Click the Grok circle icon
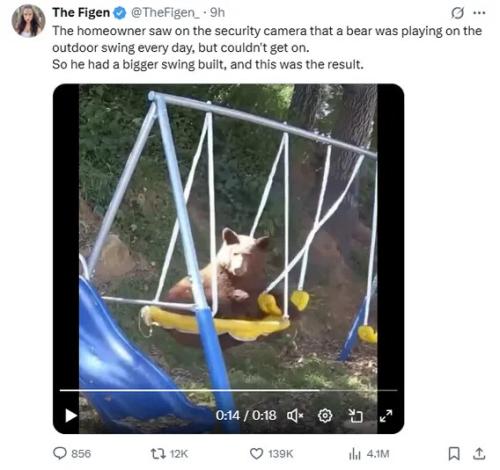The height and width of the screenshot is (470, 500). [x=457, y=13]
